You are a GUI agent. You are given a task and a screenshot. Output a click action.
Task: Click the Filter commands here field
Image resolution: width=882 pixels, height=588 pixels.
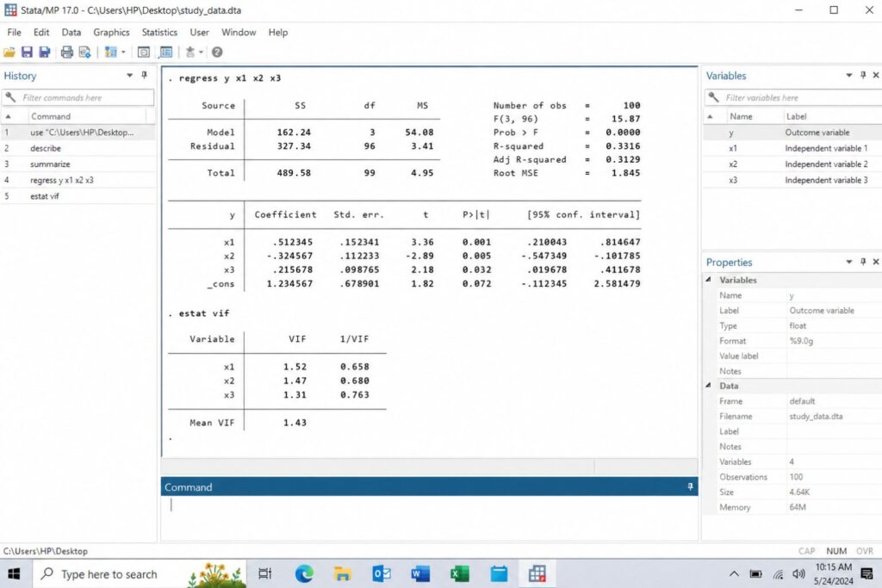[78, 98]
